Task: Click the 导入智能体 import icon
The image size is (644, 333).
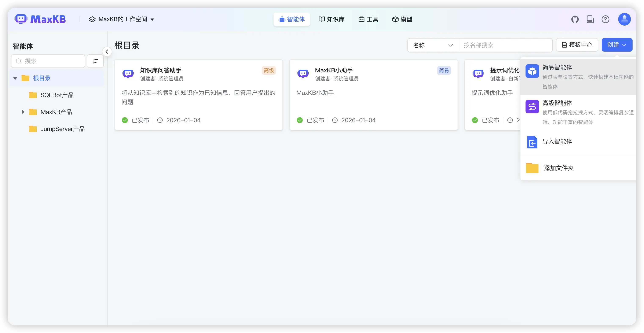Action: point(532,142)
